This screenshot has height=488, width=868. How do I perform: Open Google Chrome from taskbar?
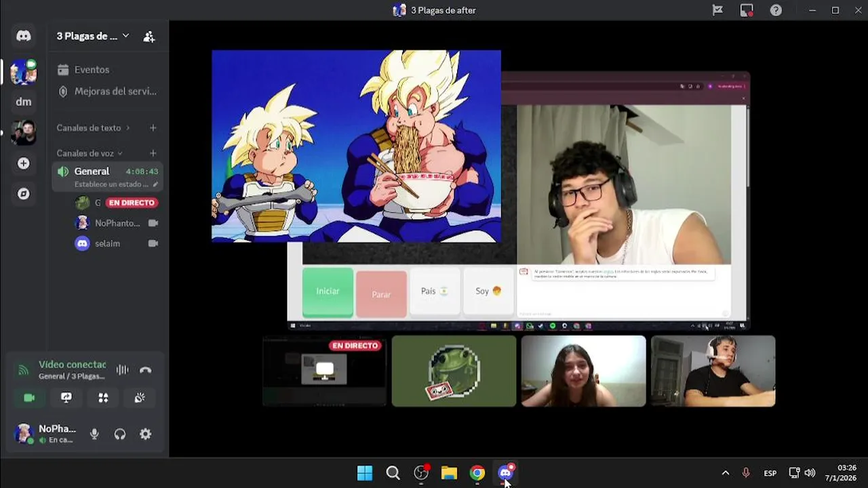[x=477, y=473]
